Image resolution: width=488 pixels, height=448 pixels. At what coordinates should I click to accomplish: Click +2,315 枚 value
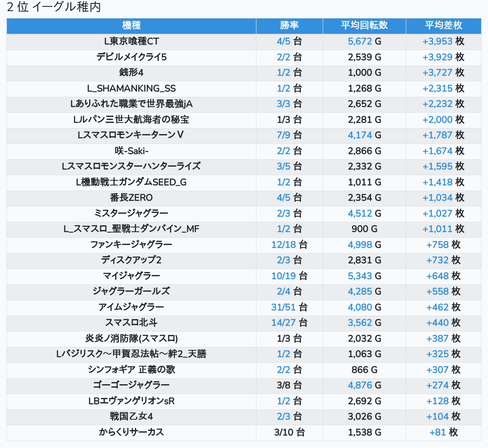(443, 88)
